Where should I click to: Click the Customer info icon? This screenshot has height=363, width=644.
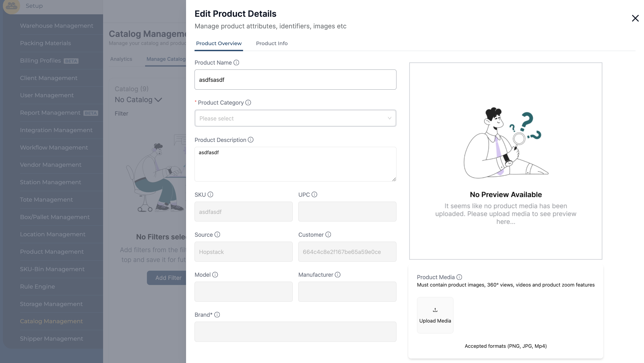click(x=328, y=235)
